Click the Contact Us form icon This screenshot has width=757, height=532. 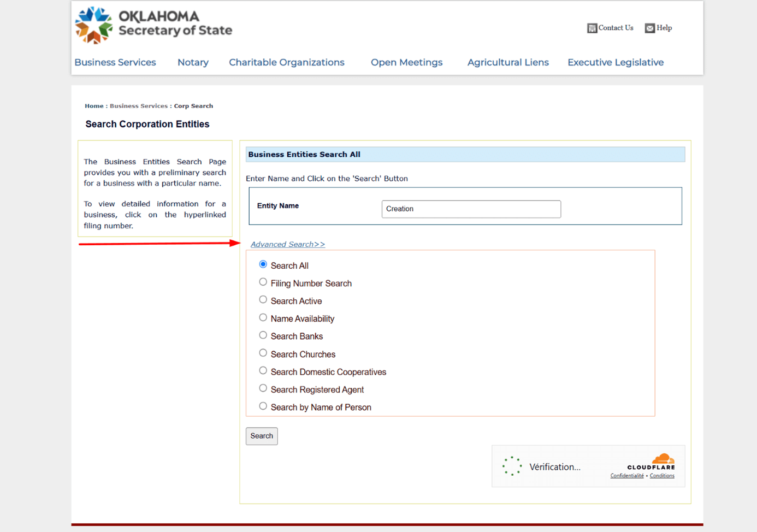click(x=592, y=28)
